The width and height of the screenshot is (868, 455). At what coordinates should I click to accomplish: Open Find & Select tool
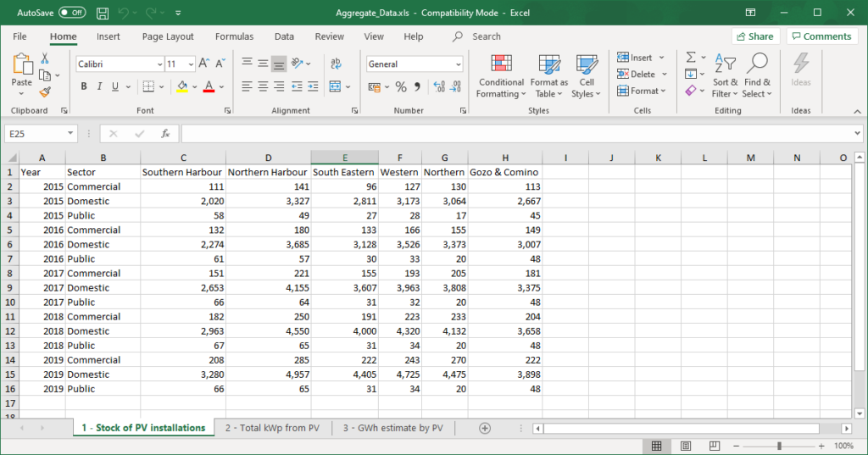[756, 76]
